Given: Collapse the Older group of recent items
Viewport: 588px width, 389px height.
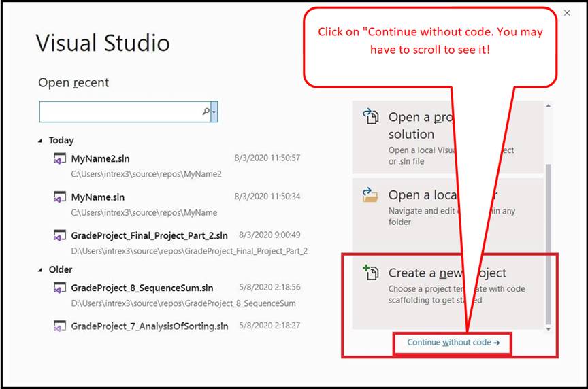Looking at the screenshot, I should coord(39,270).
